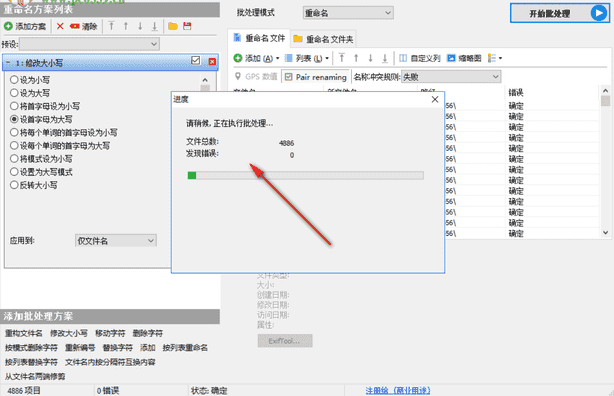
Task: Toggle the Pair renaming checkbox
Action: 289,77
